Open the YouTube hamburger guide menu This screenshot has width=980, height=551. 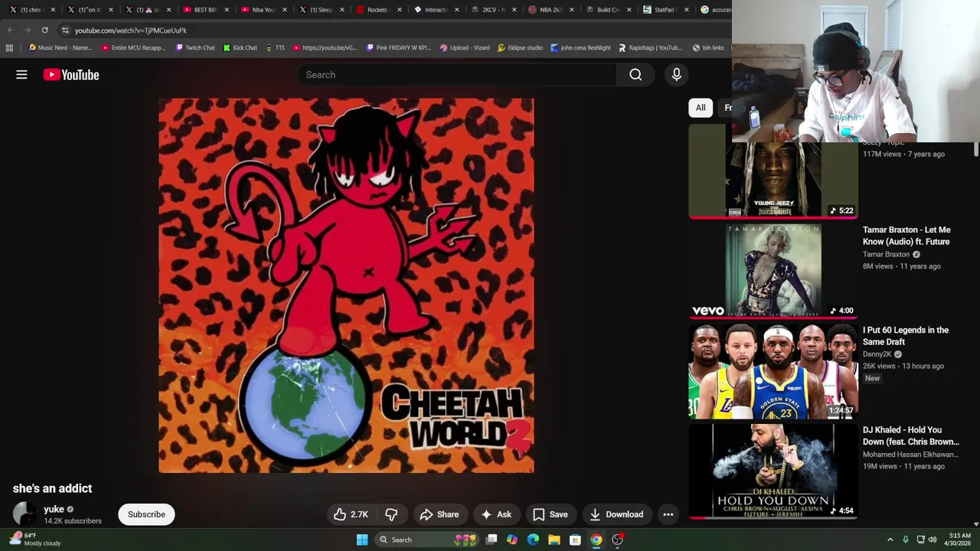(21, 74)
